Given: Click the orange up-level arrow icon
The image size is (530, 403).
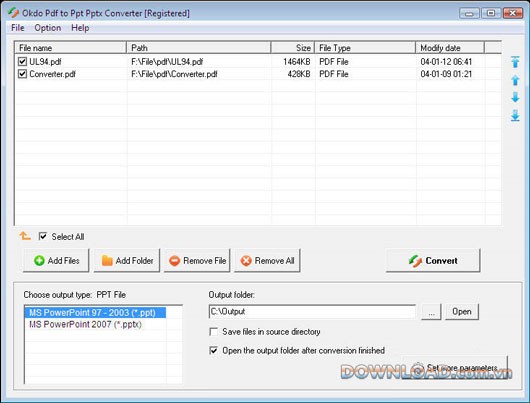Looking at the screenshot, I should pyautogui.click(x=25, y=236).
